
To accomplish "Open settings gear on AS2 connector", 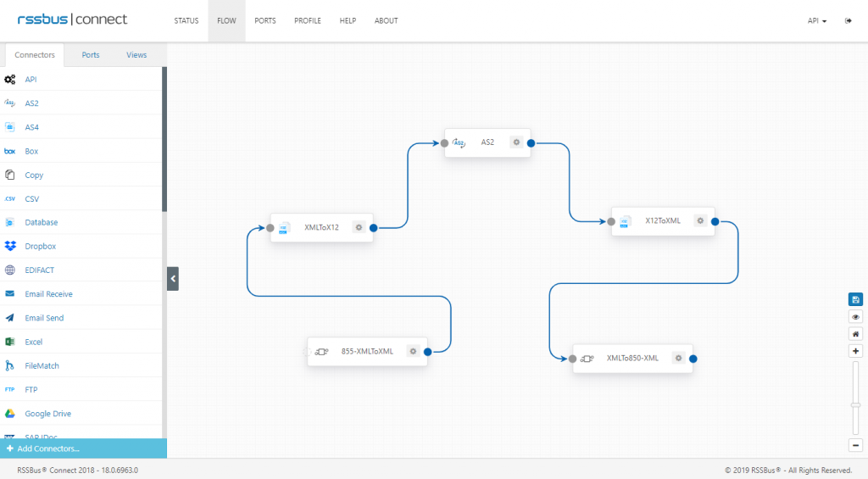I will click(x=516, y=142).
